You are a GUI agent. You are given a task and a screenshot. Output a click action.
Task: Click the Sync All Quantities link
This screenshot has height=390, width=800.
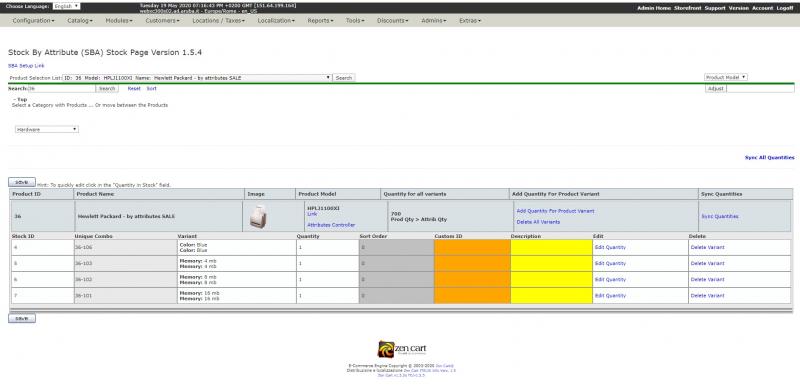click(x=769, y=158)
